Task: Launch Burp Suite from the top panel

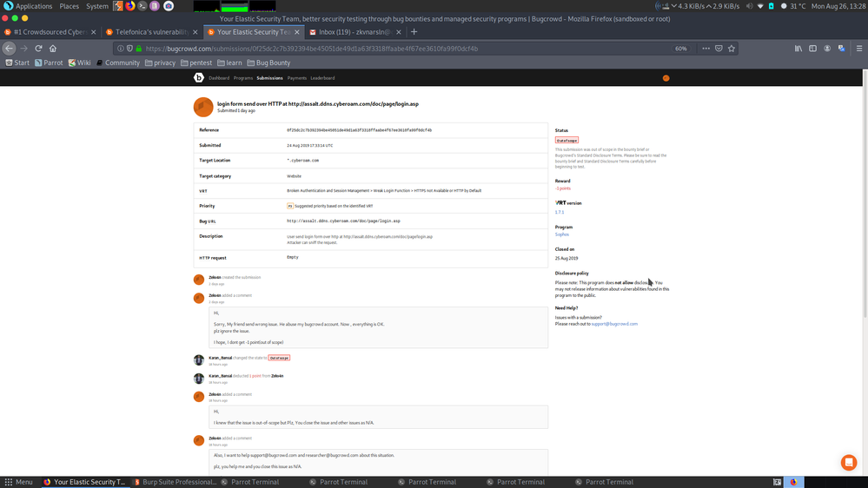Action: 118,6
